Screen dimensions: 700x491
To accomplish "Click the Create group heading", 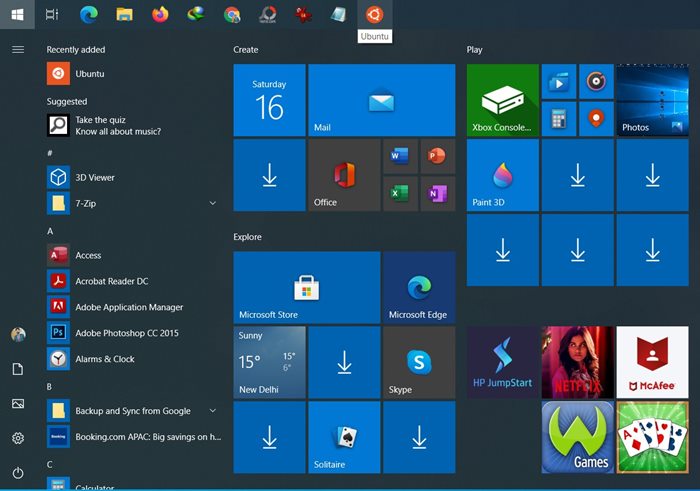I will (x=246, y=50).
